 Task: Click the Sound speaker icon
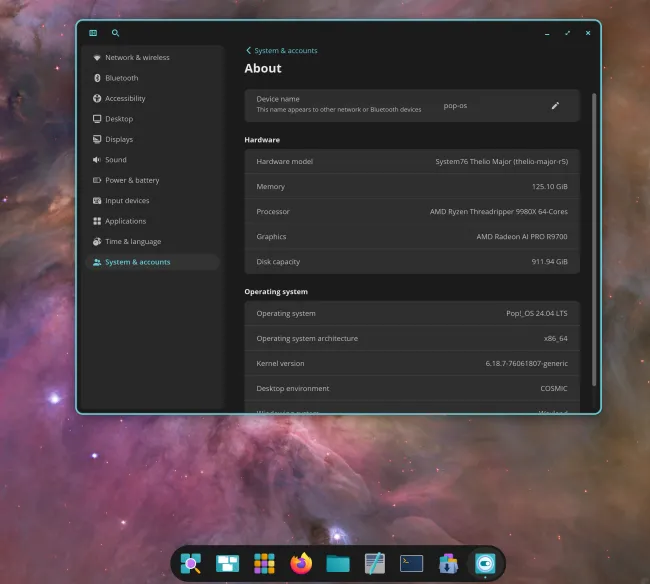[x=97, y=160]
